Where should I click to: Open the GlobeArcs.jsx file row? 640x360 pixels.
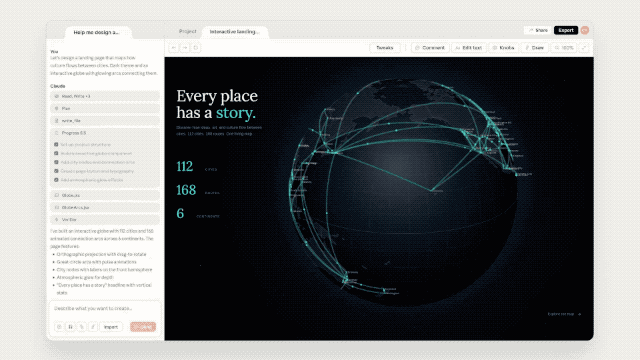pyautogui.click(x=105, y=207)
